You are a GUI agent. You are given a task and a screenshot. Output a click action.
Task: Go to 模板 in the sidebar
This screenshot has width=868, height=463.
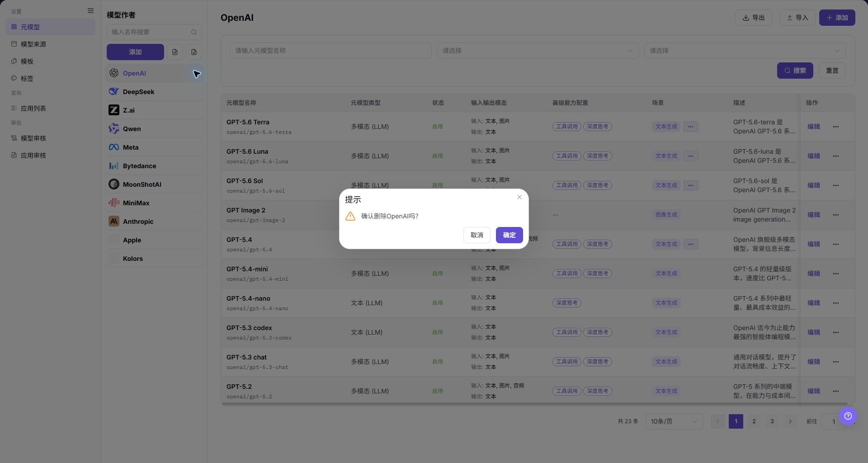(50, 61)
